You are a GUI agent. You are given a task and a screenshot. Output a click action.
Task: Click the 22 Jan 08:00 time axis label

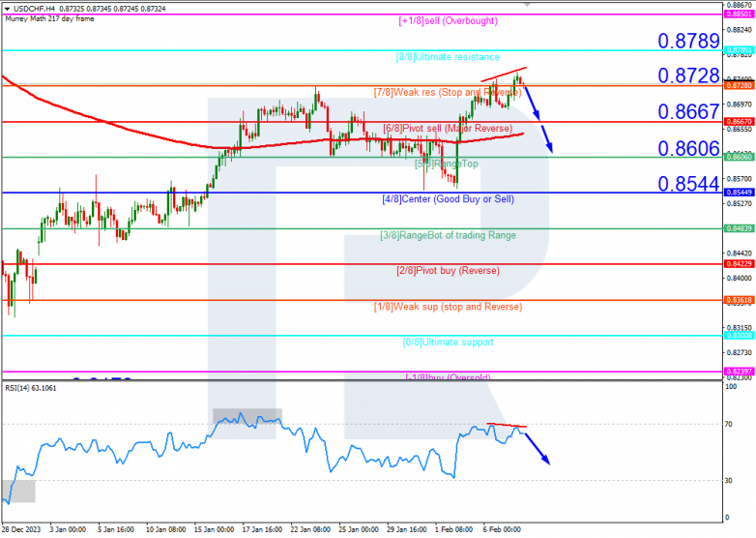click(x=310, y=529)
